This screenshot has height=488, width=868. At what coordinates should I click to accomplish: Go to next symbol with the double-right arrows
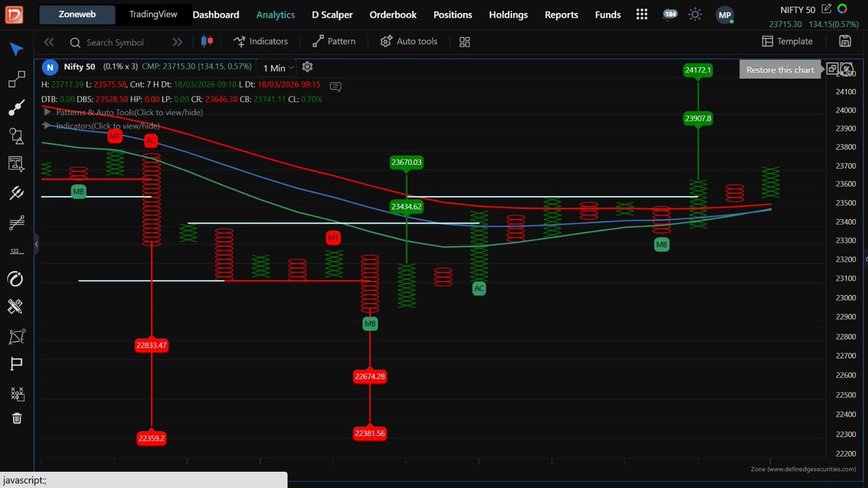177,42
